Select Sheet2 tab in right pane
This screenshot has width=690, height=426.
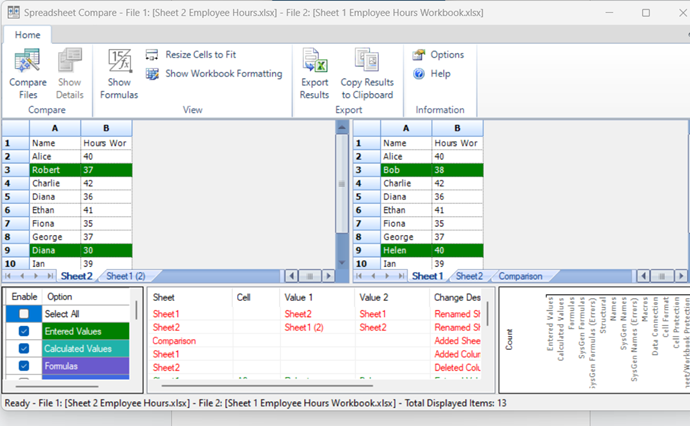click(x=469, y=276)
